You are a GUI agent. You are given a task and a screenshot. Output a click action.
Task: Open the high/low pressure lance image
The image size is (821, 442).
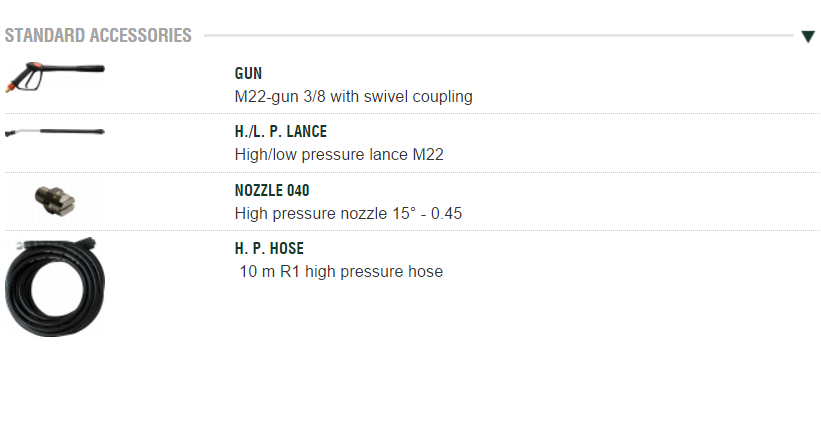pyautogui.click(x=54, y=132)
